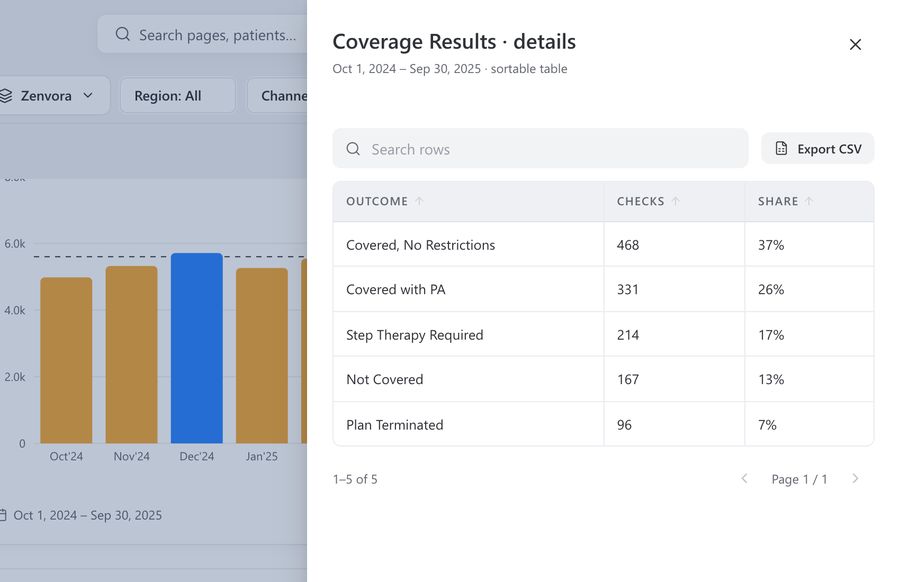Viewport: 900px width, 582px height.
Task: Select the Plan Terminated row
Action: click(603, 424)
